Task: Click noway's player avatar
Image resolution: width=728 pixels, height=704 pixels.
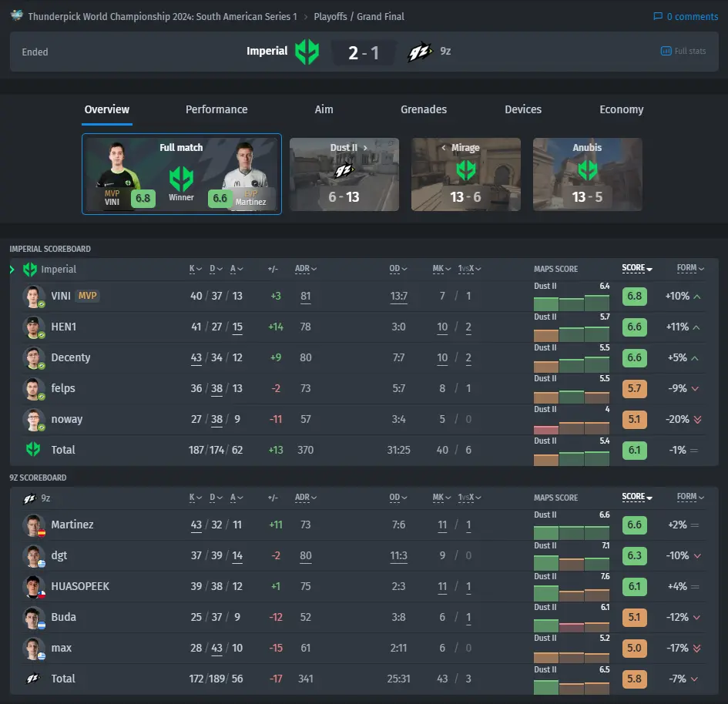Action: click(x=33, y=420)
